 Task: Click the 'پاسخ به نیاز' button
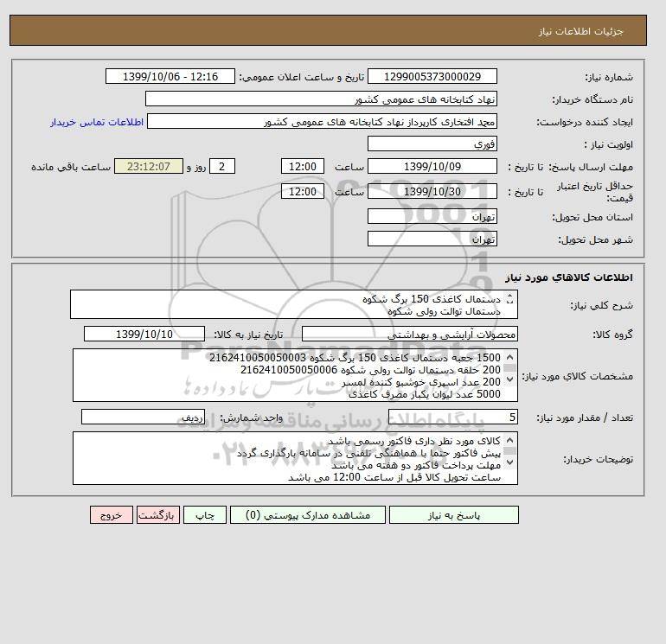453,515
